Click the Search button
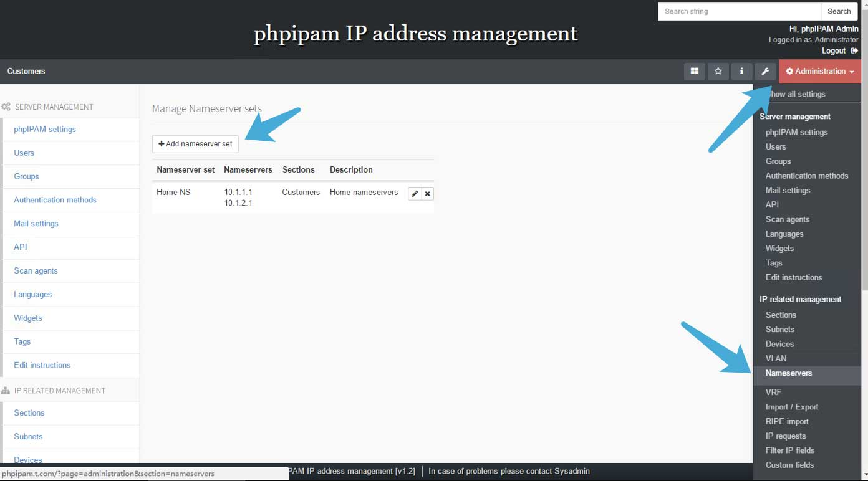 point(839,11)
